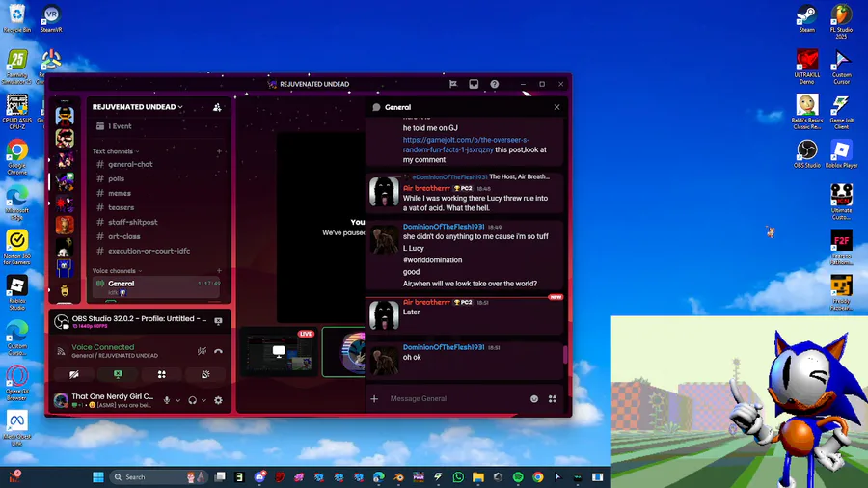Open Steam desktop shortcut
The image size is (868, 488).
pyautogui.click(x=806, y=18)
